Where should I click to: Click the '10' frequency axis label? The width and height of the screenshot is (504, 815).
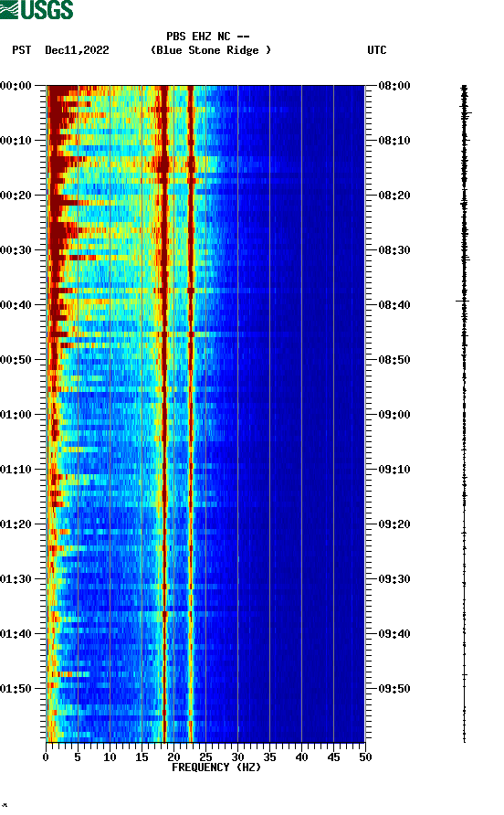[110, 757]
